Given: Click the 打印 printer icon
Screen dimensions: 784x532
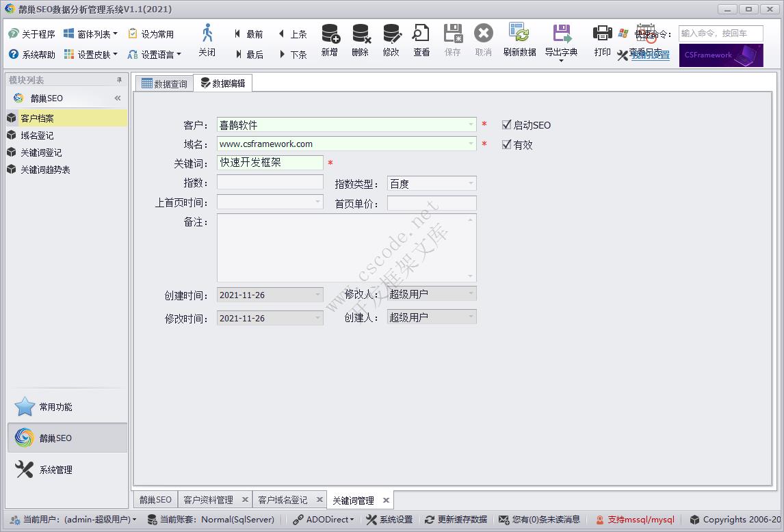Looking at the screenshot, I should (x=602, y=34).
